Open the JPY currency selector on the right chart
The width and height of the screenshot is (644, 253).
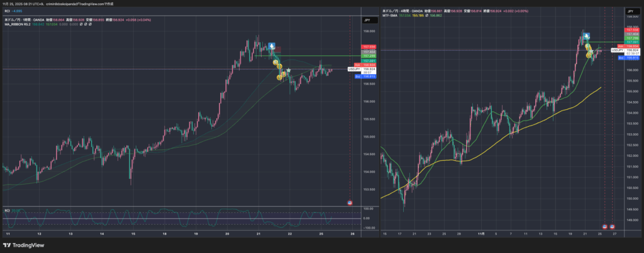click(x=630, y=12)
